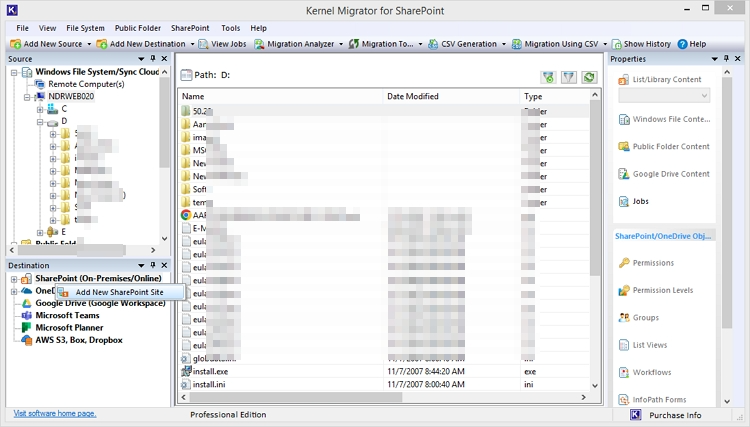
Task: Pin the Destination panel
Action: (153, 265)
